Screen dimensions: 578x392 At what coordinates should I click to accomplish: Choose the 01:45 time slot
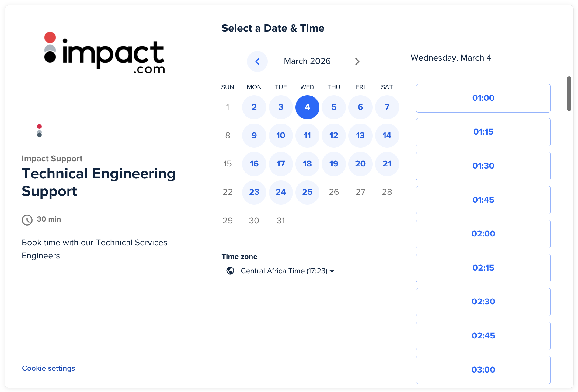click(x=483, y=200)
